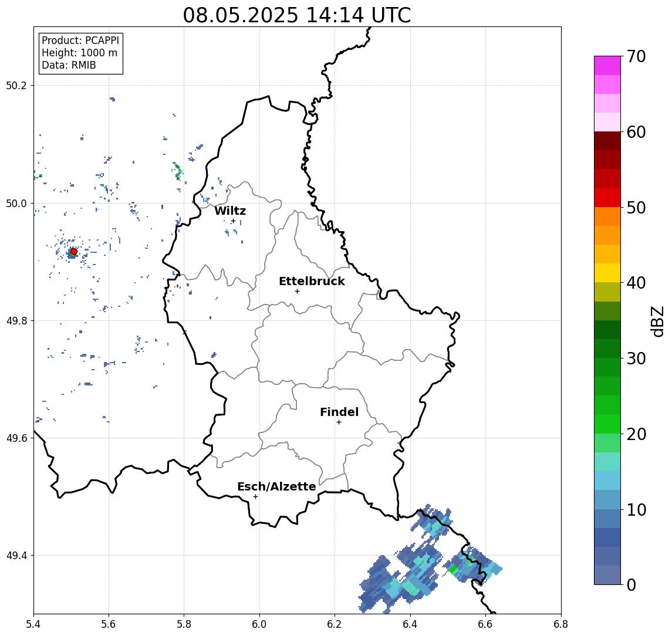672x636 pixels.
Task: Click the 'Data: RMIB' text
Action: (x=69, y=65)
